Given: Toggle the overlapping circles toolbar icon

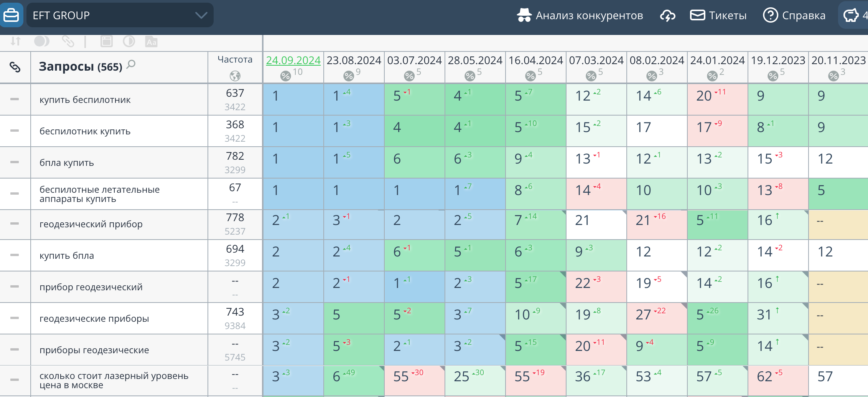Looking at the screenshot, I should coord(42,41).
